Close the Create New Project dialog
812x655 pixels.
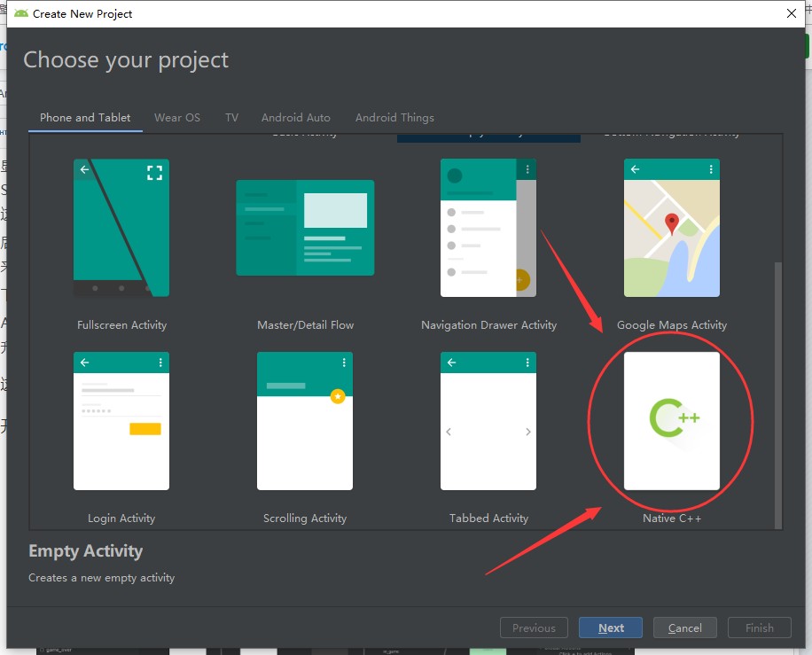(792, 13)
